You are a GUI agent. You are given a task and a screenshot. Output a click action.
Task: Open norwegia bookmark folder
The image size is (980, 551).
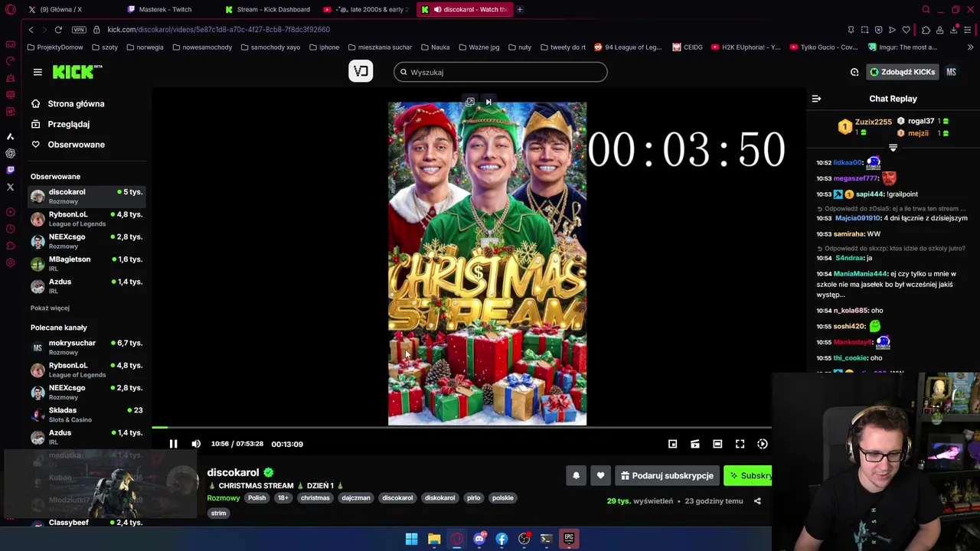[x=145, y=47]
